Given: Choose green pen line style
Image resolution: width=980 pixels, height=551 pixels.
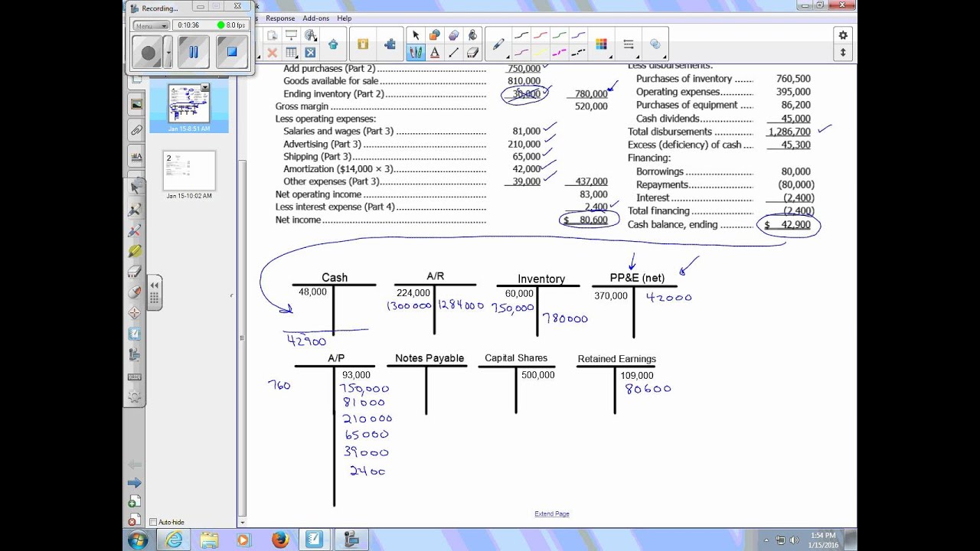Looking at the screenshot, I should pos(560,35).
